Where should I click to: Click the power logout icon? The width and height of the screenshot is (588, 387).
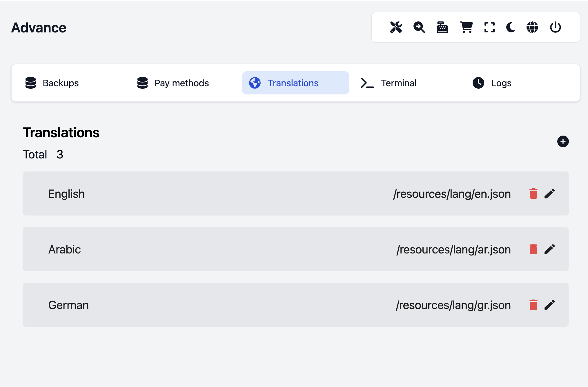(555, 28)
